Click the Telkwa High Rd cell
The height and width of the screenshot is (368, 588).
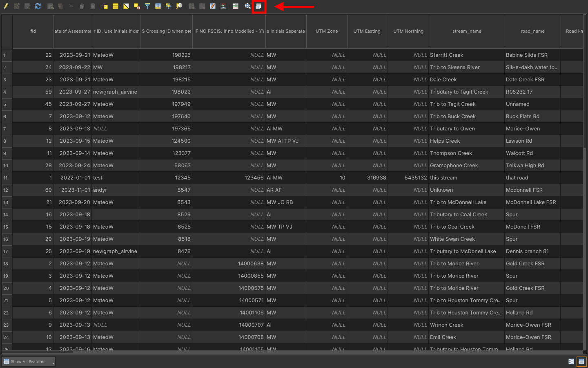click(x=533, y=166)
